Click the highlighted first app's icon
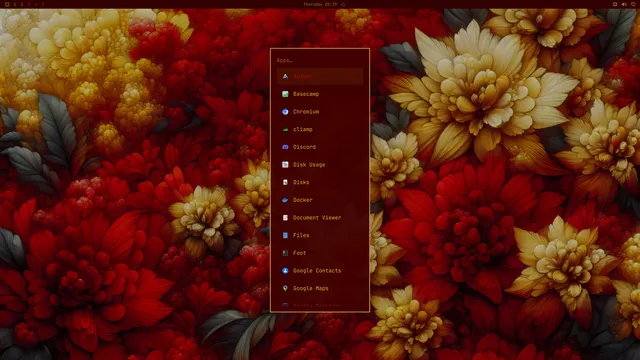640x360 pixels. click(285, 76)
